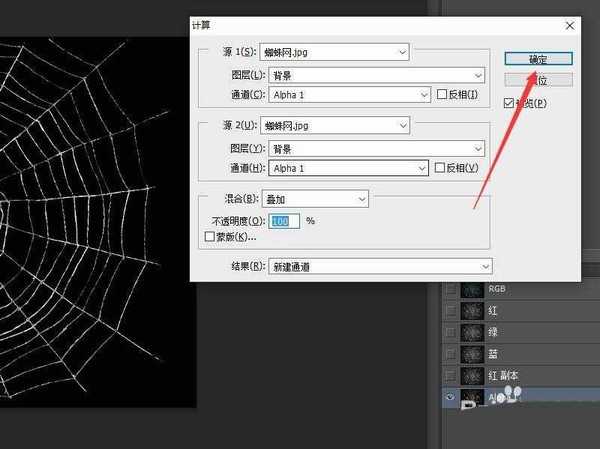Viewport: 600px width, 449px height.
Task: Enable 反相 invert for source 1 channel
Action: click(443, 95)
